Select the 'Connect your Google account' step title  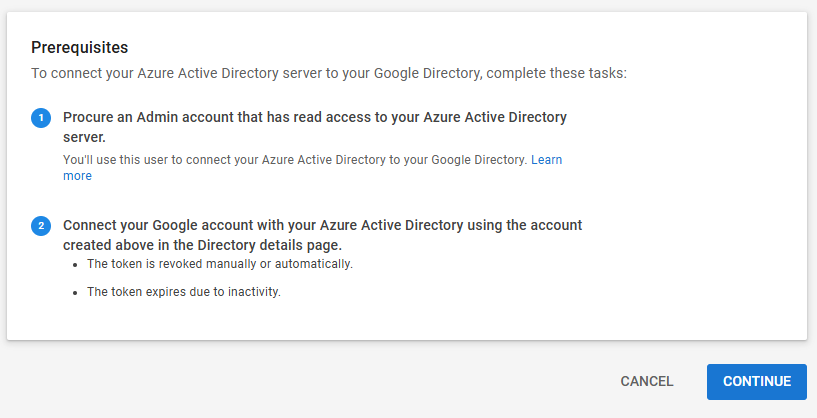tap(322, 225)
